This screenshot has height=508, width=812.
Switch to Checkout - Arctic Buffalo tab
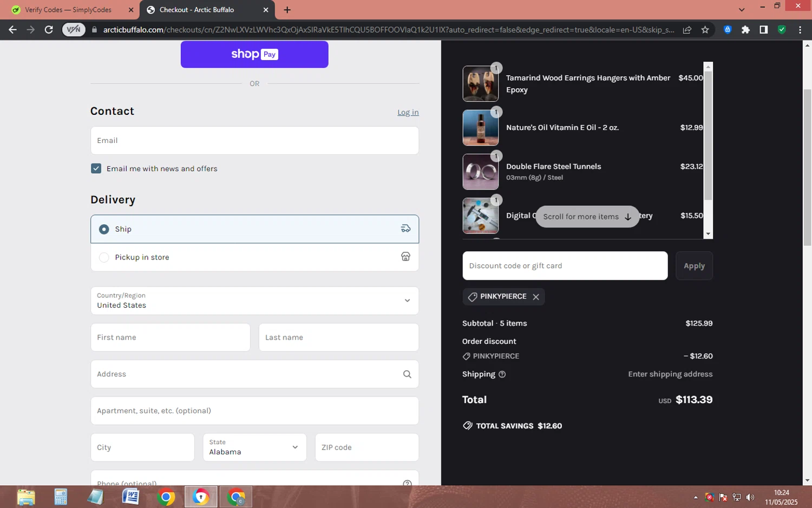207,10
